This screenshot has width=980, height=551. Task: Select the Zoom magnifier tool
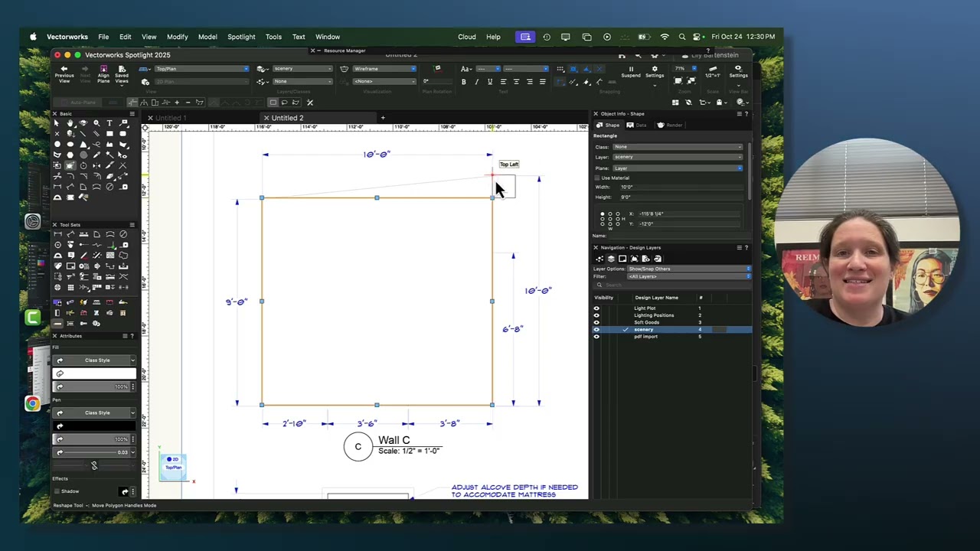click(x=96, y=123)
